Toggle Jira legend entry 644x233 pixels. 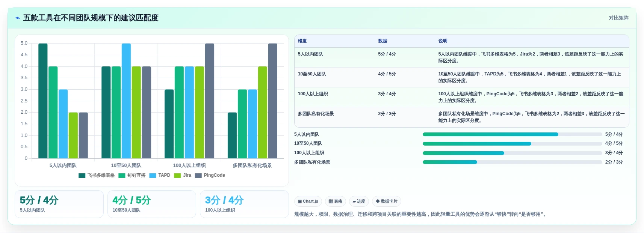click(183, 175)
